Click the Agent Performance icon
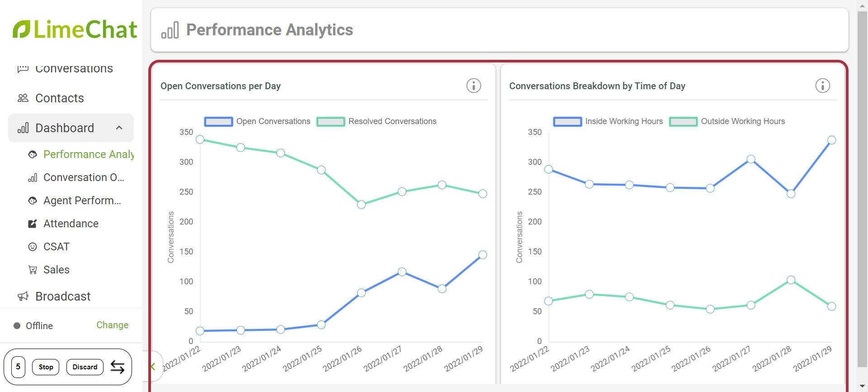868x392 pixels. pyautogui.click(x=33, y=201)
